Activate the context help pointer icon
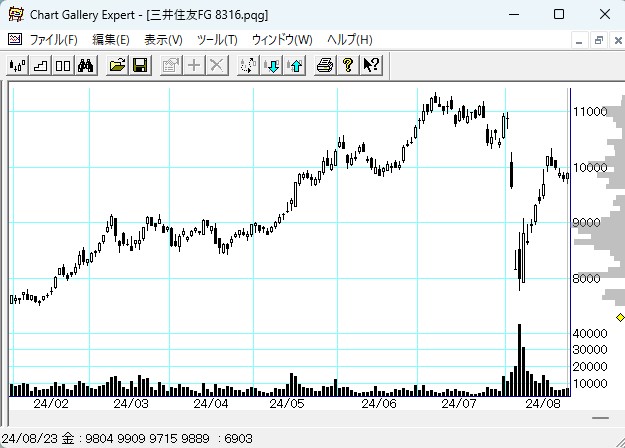The height and width of the screenshot is (448, 625). click(x=371, y=65)
